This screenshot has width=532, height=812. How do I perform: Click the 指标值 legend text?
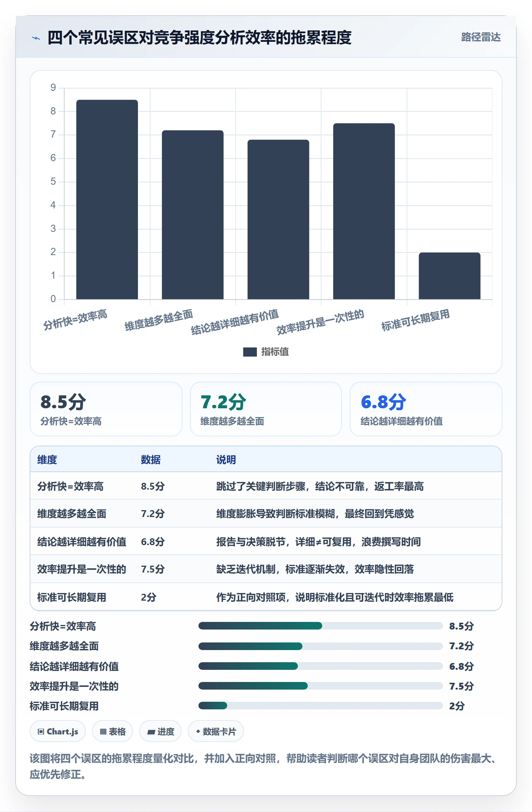[x=275, y=352]
